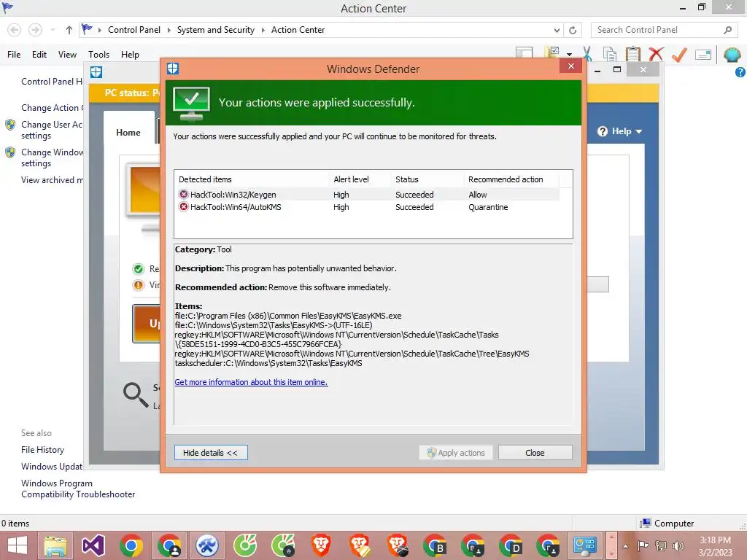This screenshot has width=747, height=560.
Task: Open Visual Studio from the taskbar
Action: click(x=93, y=545)
